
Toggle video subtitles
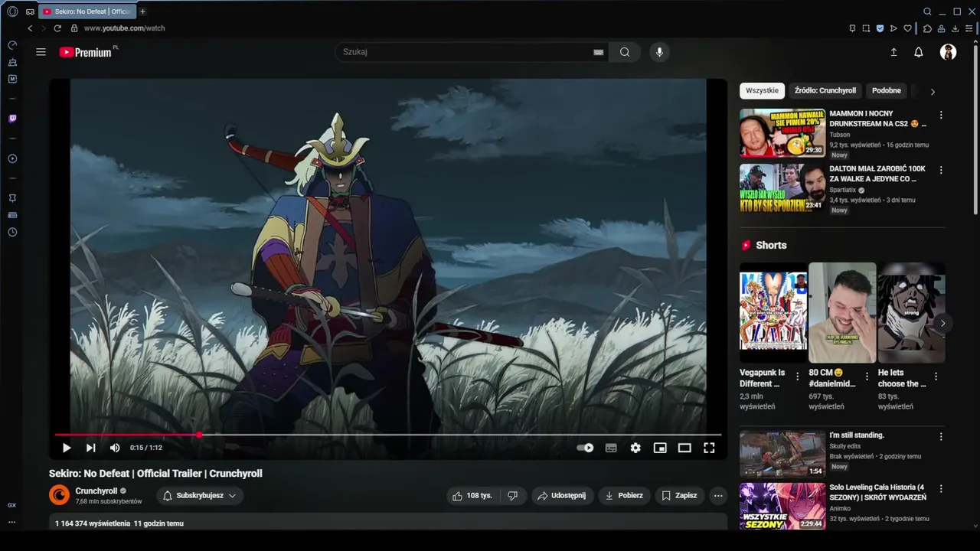tap(611, 448)
